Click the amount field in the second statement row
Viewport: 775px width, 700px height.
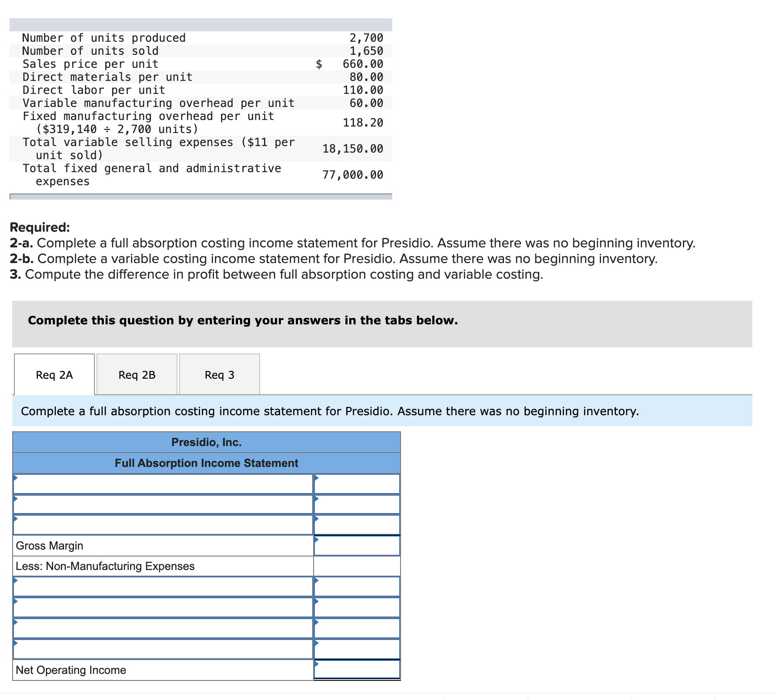click(x=356, y=504)
